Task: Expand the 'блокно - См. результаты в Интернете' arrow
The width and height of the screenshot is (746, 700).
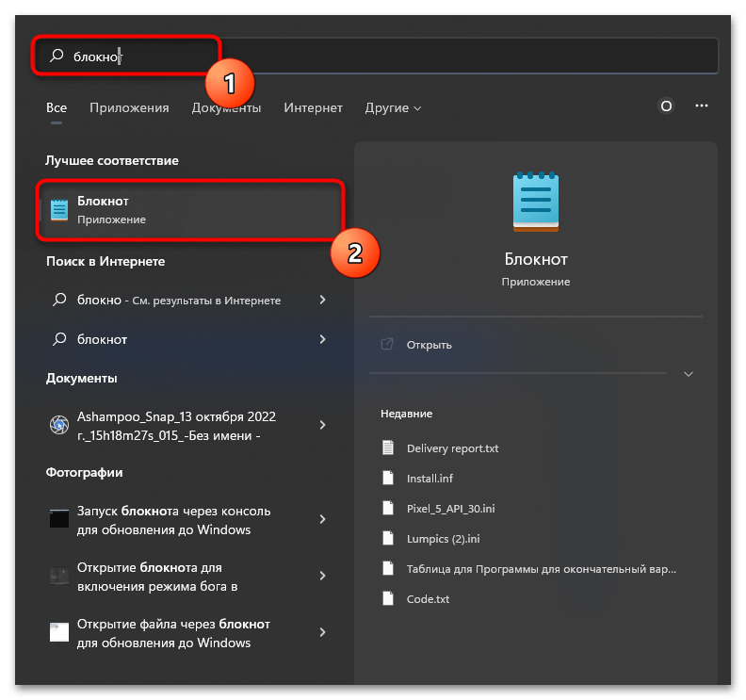Action: [x=322, y=300]
